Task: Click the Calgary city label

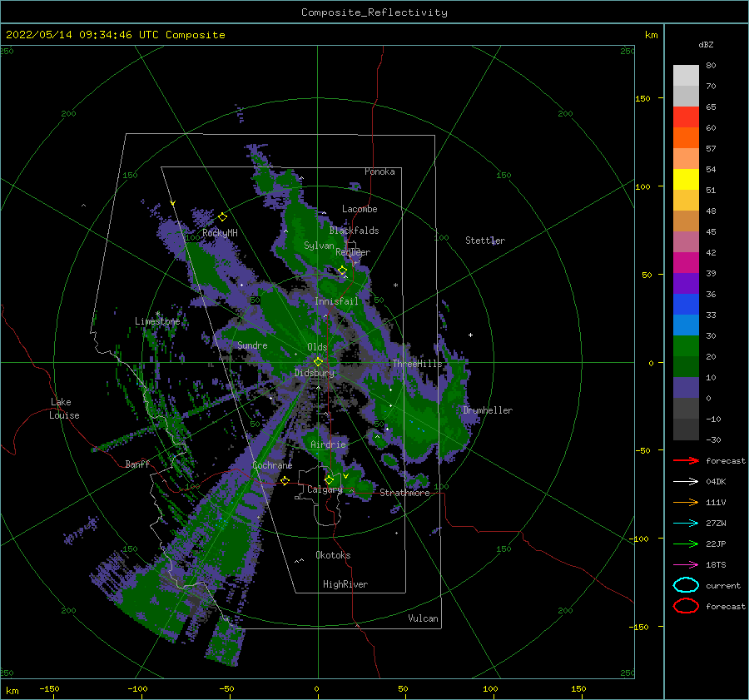Action: [x=325, y=489]
